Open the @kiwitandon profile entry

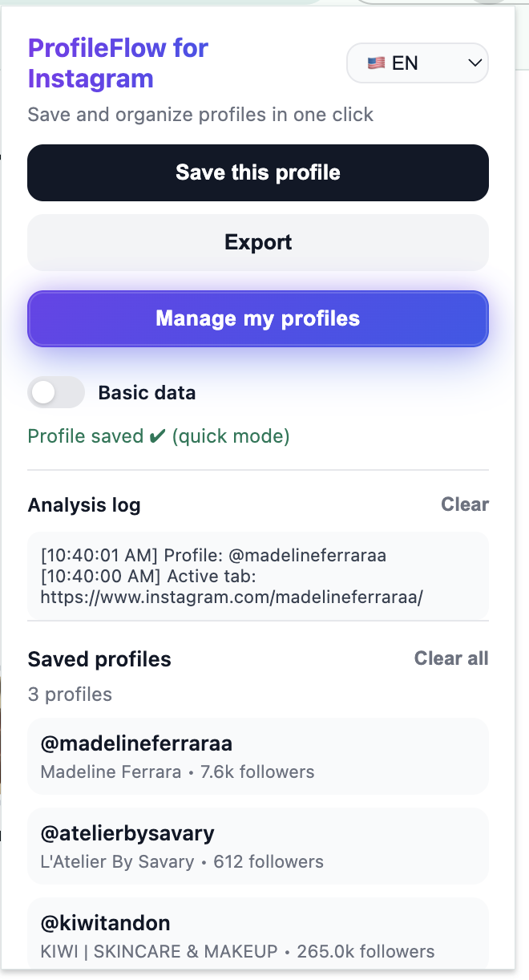tap(258, 935)
